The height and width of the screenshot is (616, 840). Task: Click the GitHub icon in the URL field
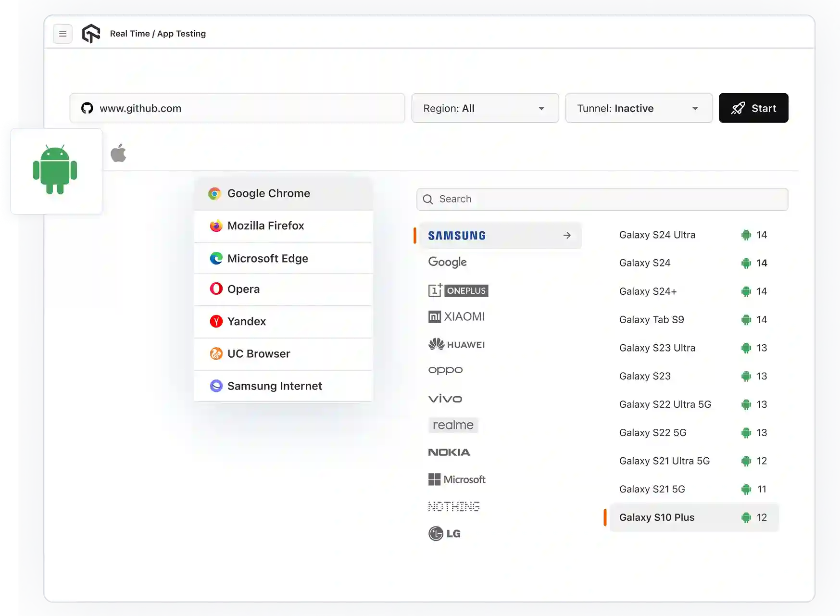click(x=87, y=108)
